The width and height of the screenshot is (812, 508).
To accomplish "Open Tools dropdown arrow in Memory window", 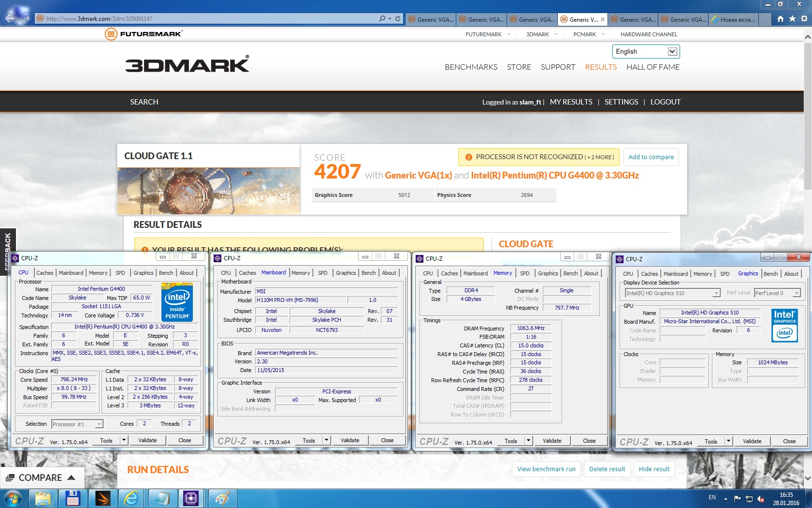I will [529, 441].
